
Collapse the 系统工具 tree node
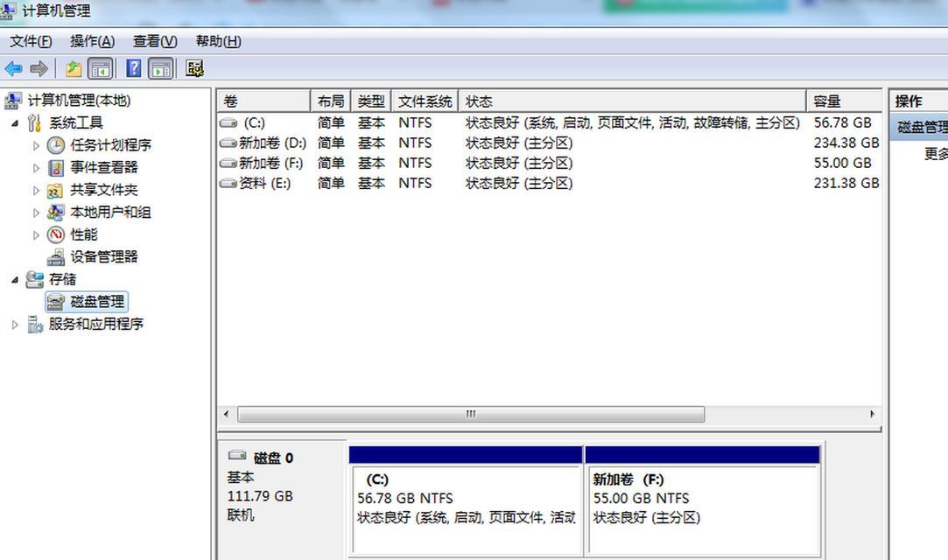click(15, 123)
